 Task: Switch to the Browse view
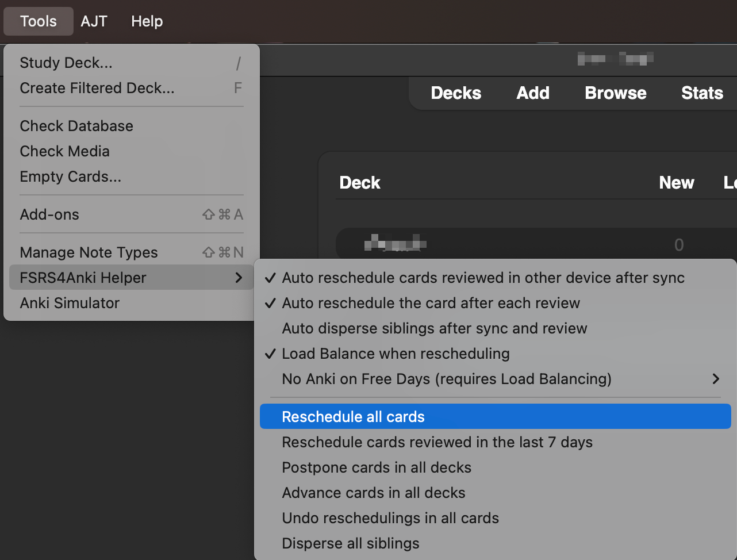(x=615, y=93)
